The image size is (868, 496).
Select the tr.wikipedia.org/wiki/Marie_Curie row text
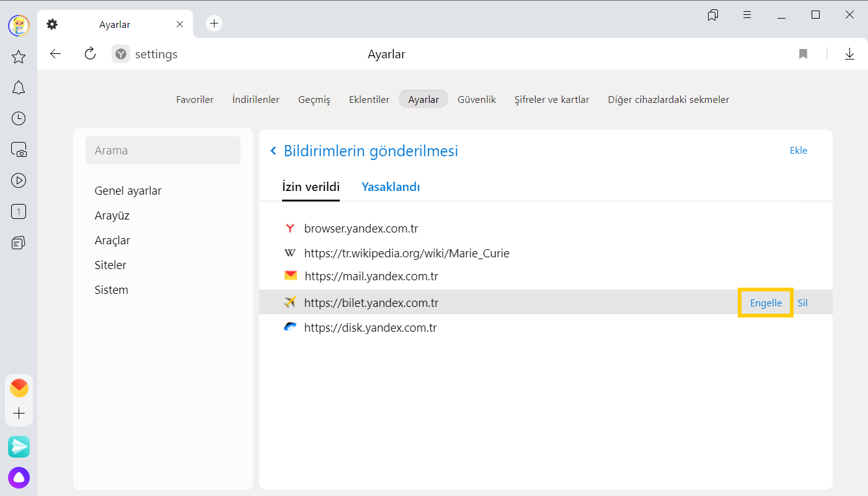pos(407,254)
